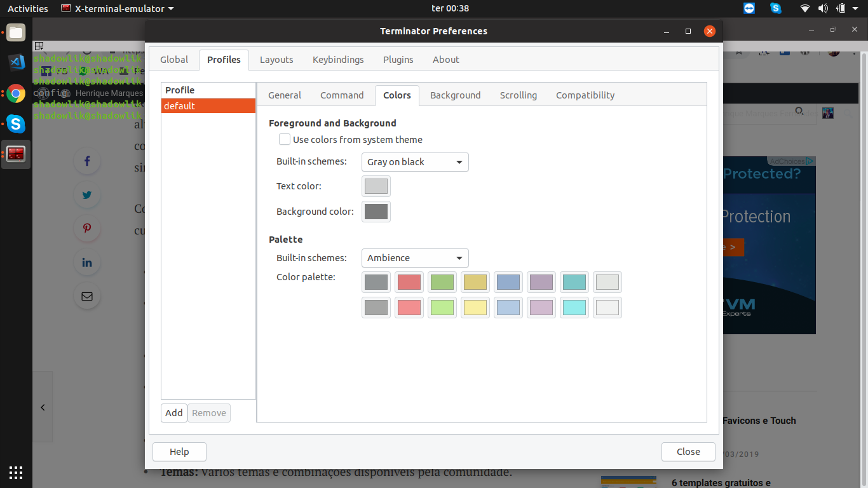The width and height of the screenshot is (868, 488).
Task: Click the Terminator split grid icon
Action: click(39, 46)
